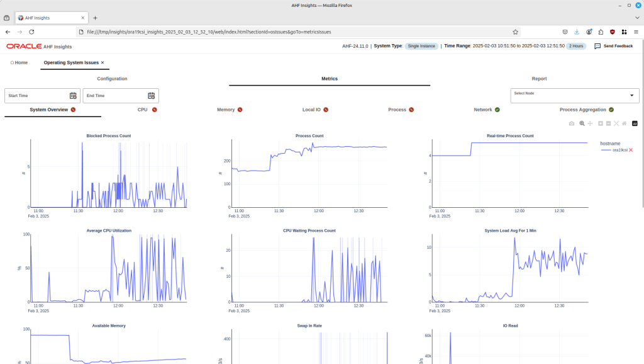Click the Send Feedback button
The height and width of the screenshot is (364, 644).
[613, 46]
